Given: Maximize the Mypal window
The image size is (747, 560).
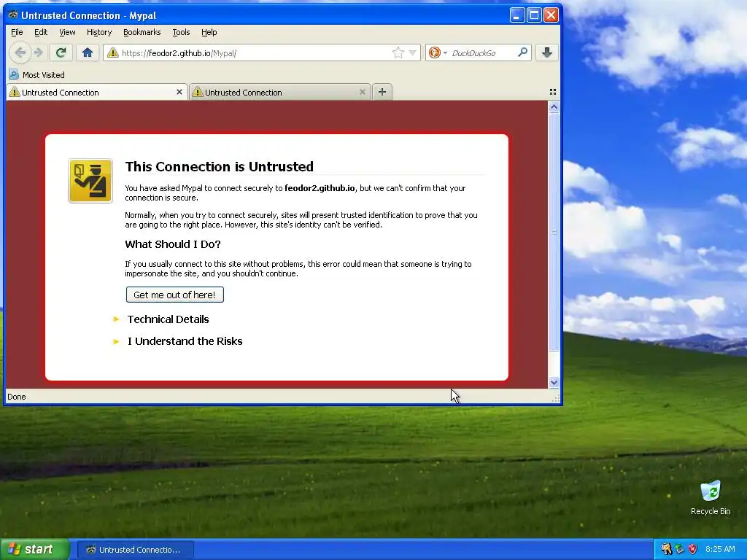Looking at the screenshot, I should [534, 15].
